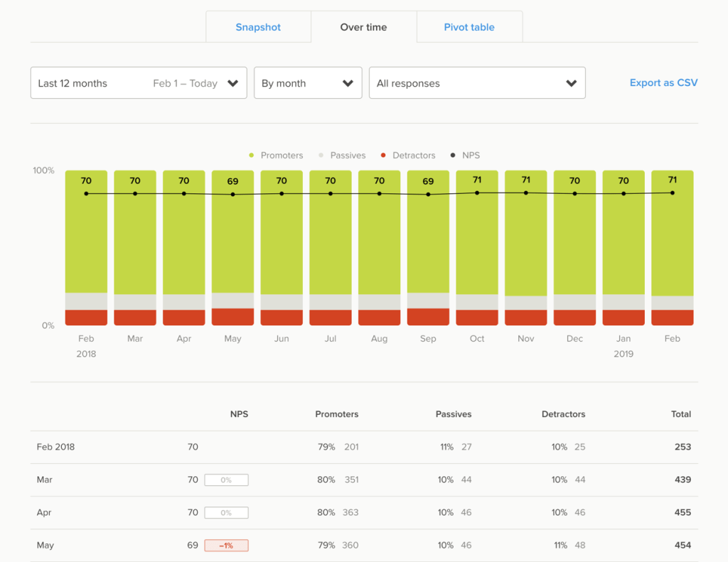The height and width of the screenshot is (562, 728).
Task: Click the green promoters segment of Oct bar
Action: tap(477, 232)
